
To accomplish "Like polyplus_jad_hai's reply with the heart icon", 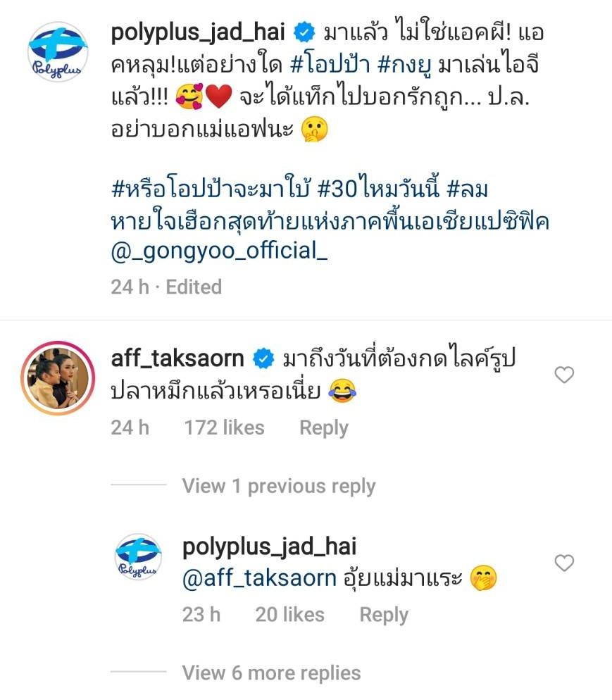I will pyautogui.click(x=564, y=563).
